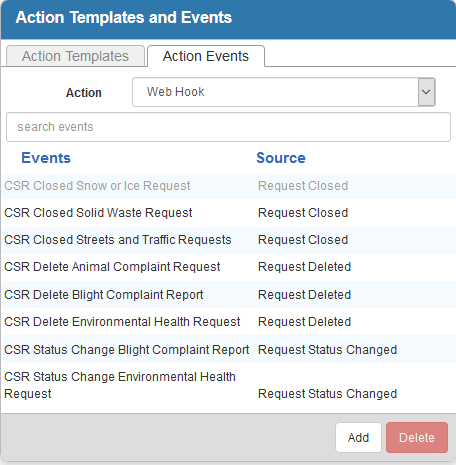The image size is (456, 465).
Task: Select the Action Events tab
Action: [x=206, y=56]
